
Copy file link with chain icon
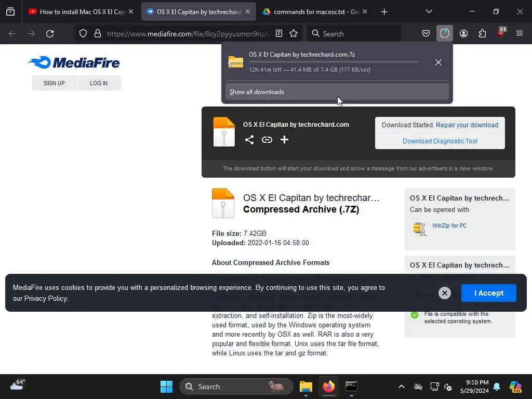pyautogui.click(x=267, y=139)
